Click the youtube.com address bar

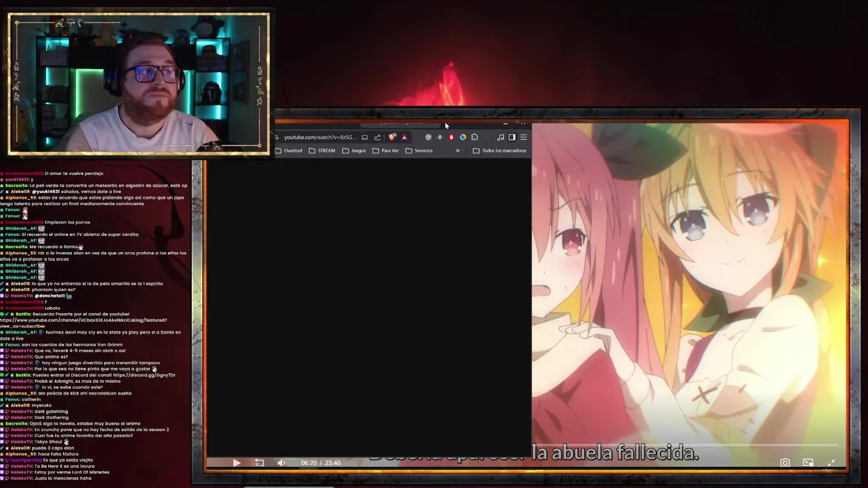tap(319, 138)
